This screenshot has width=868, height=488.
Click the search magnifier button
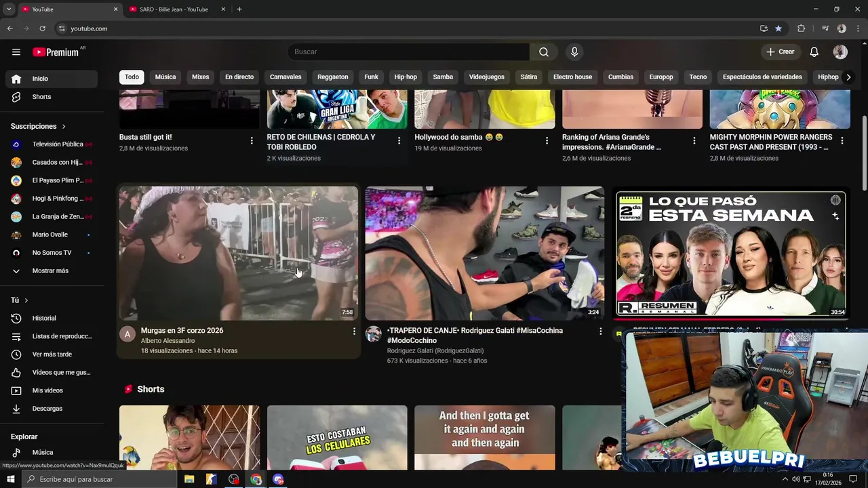tap(544, 52)
